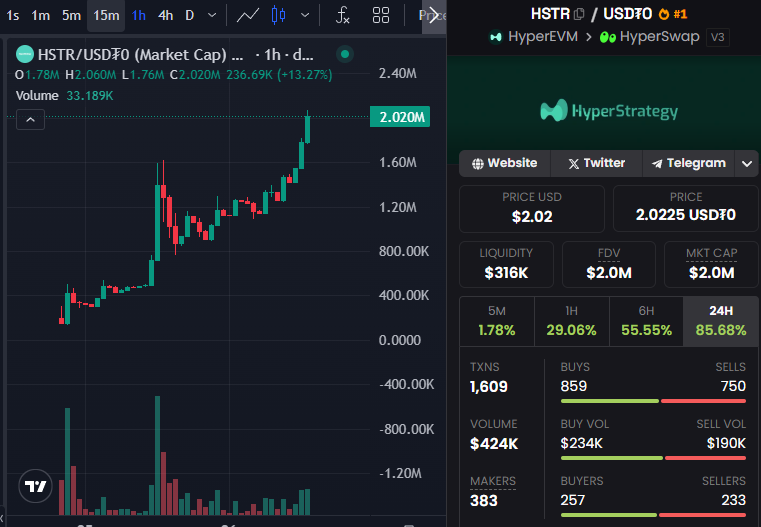The width and height of the screenshot is (761, 527).
Task: Select the 6H stats tab
Action: pyautogui.click(x=646, y=321)
